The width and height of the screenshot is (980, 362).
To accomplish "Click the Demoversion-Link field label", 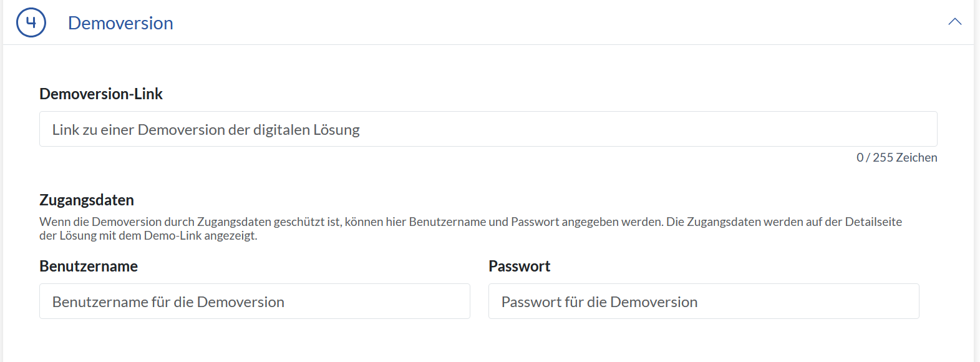I will pyautogui.click(x=101, y=94).
